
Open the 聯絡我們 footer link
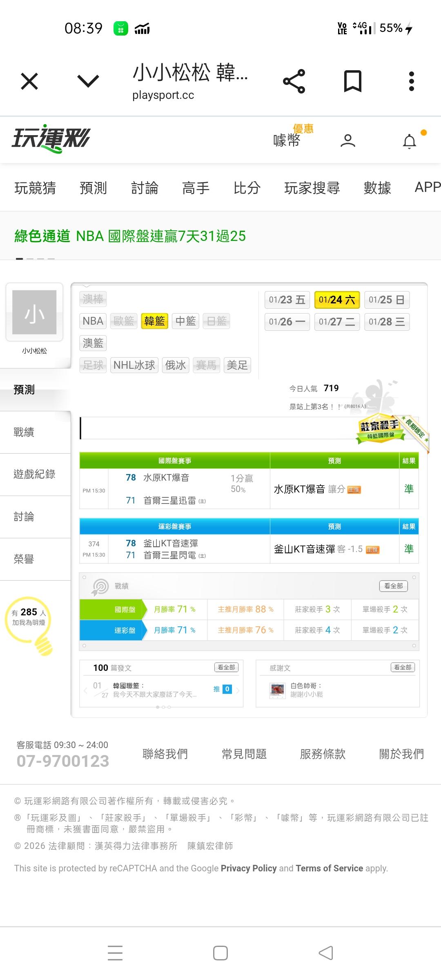pyautogui.click(x=165, y=754)
